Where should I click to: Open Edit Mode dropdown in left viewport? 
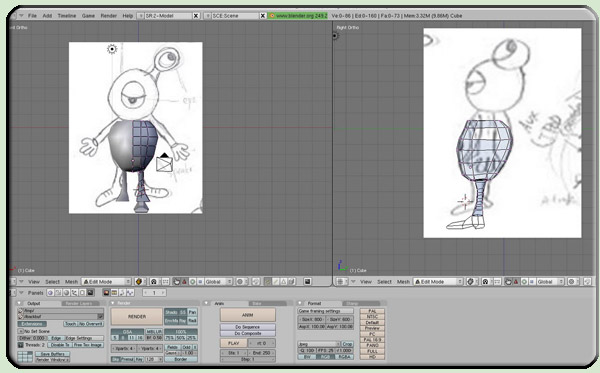(107, 282)
